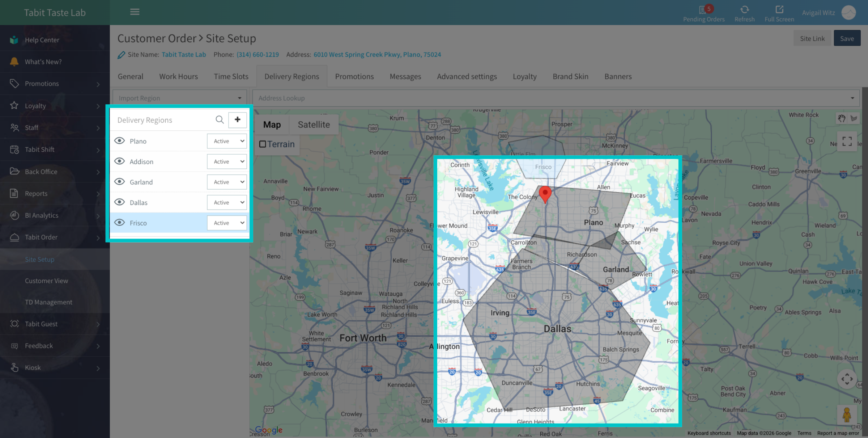Screen dimensions: 868x438
Task: Click the Loyalty star icon in sidebar
Action: point(14,105)
